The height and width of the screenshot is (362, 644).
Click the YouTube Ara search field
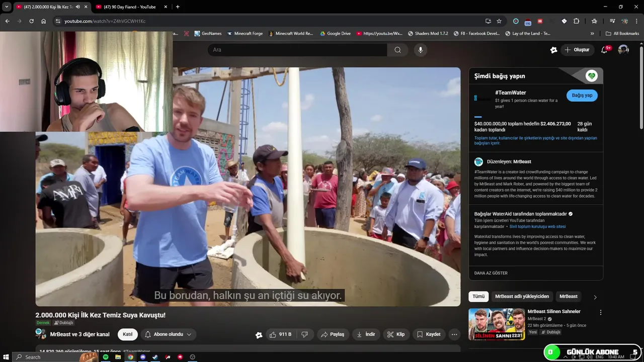coord(297,50)
